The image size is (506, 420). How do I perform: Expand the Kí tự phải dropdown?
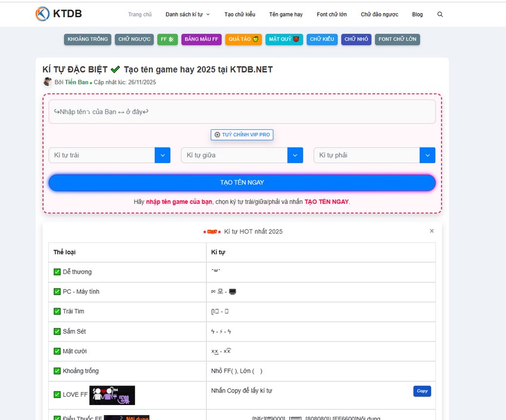(x=427, y=155)
